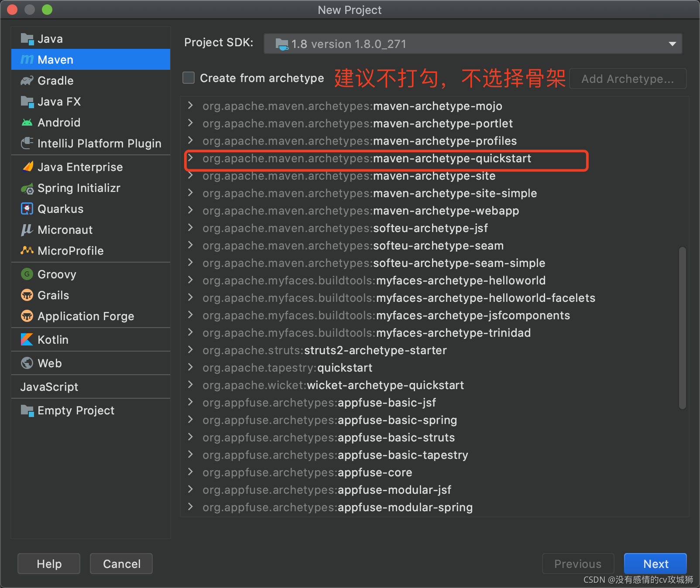Click the MicroProfile icon
The width and height of the screenshot is (700, 588).
[x=27, y=250]
